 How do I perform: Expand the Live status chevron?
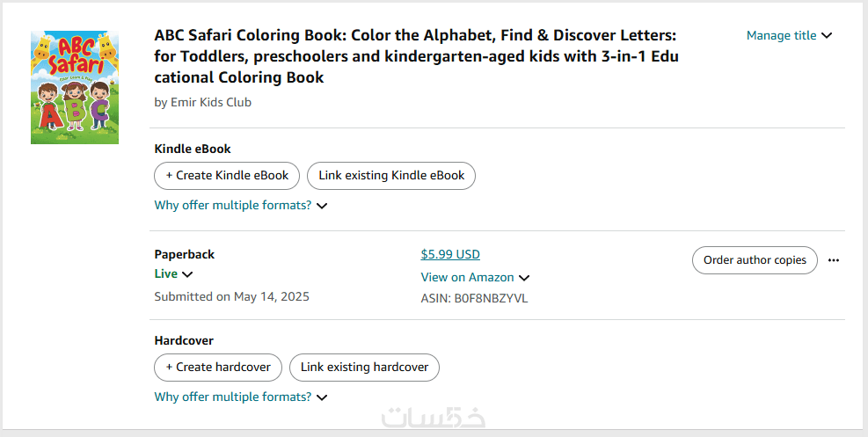coord(187,274)
